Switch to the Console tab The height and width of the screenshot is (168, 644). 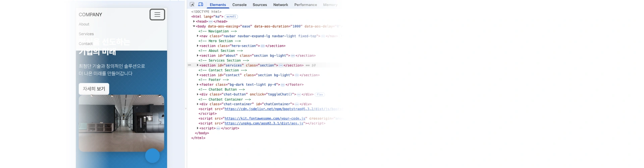pyautogui.click(x=239, y=5)
